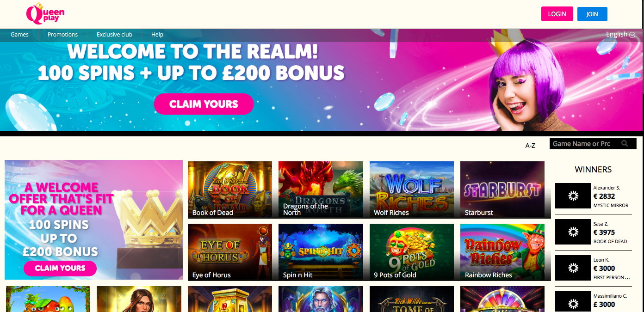
Task: Sort games with the A-Z link
Action: [x=530, y=145]
